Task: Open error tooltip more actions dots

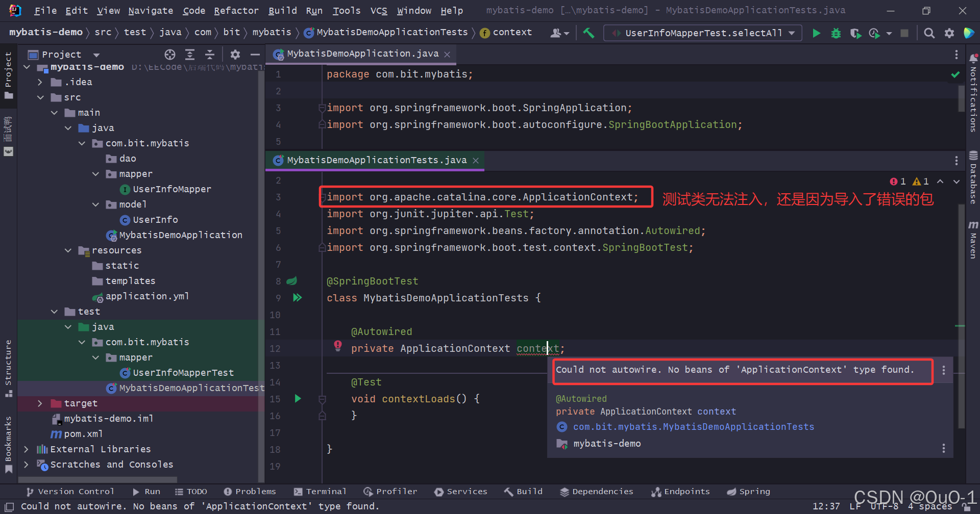Action: click(x=943, y=370)
